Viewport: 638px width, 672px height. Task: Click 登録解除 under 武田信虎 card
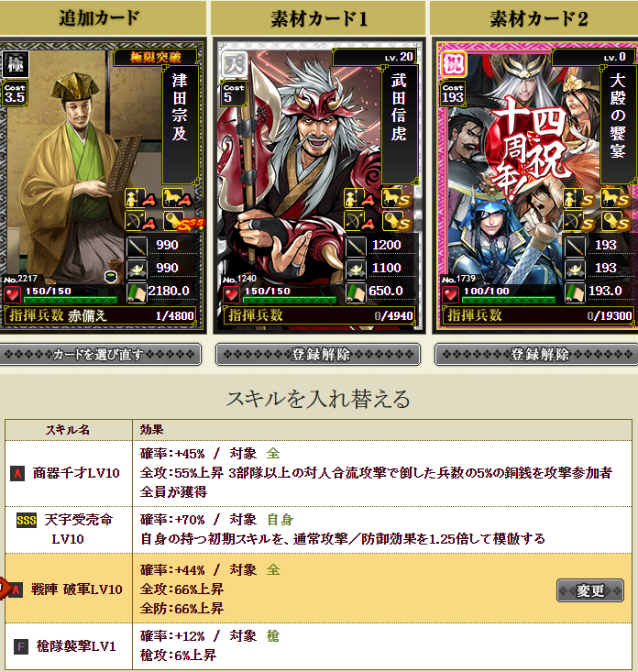coord(318,355)
